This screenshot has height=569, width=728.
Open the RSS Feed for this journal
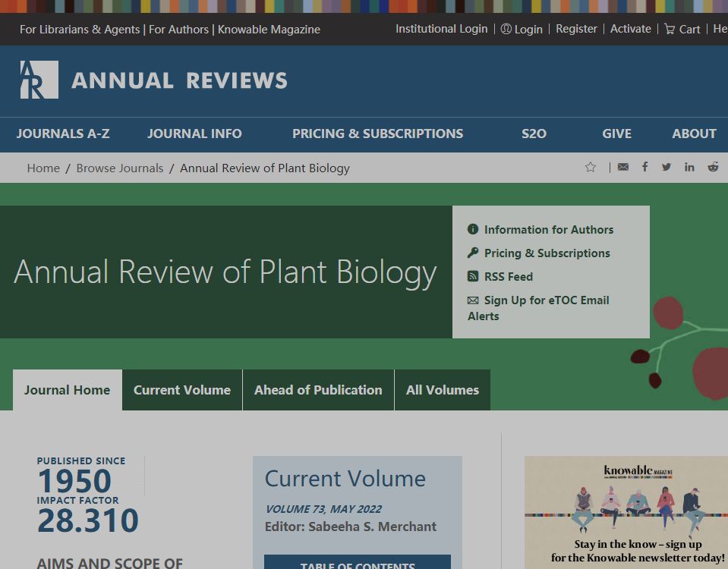[x=508, y=276]
